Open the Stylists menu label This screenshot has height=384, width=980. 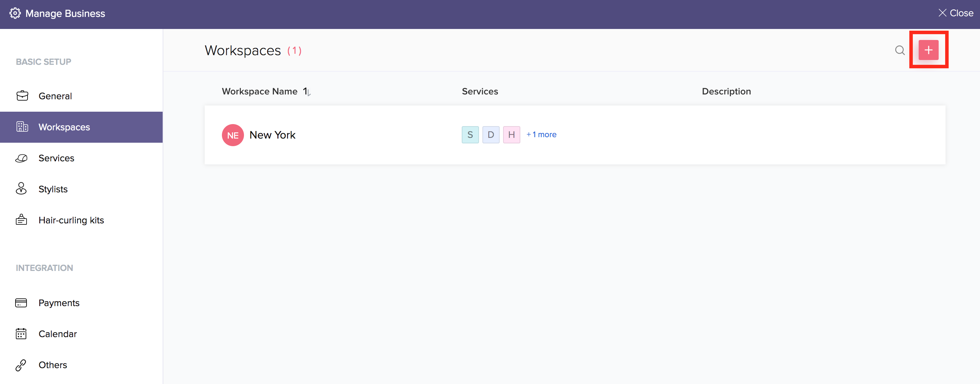point(53,189)
